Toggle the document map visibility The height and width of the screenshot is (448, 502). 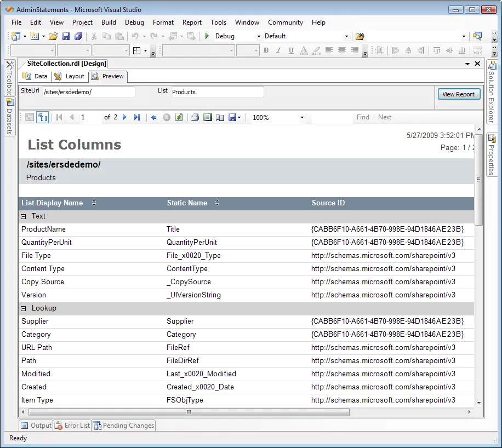[29, 117]
